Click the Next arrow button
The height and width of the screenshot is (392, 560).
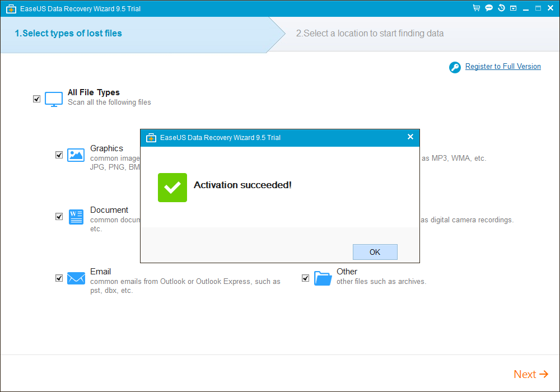pos(531,374)
